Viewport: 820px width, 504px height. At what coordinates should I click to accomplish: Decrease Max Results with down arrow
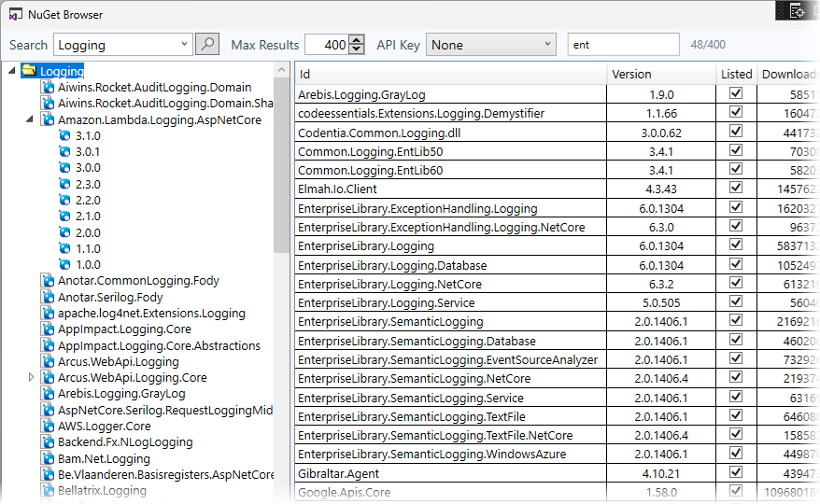click(357, 49)
